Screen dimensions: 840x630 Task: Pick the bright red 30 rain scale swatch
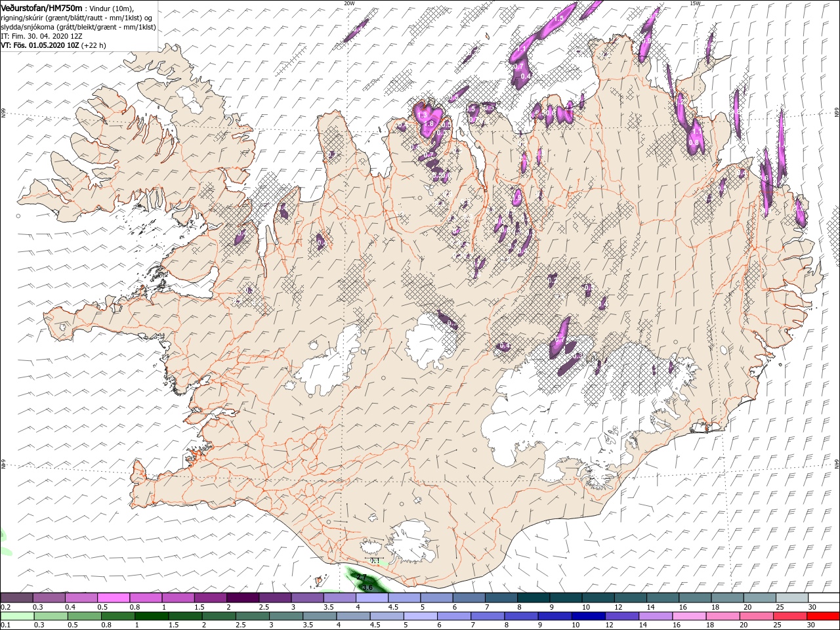point(822,616)
